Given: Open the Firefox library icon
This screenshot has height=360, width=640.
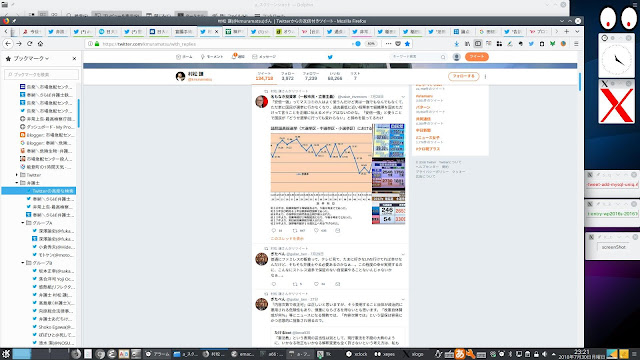Looking at the screenshot, I should pyautogui.click(x=467, y=44).
